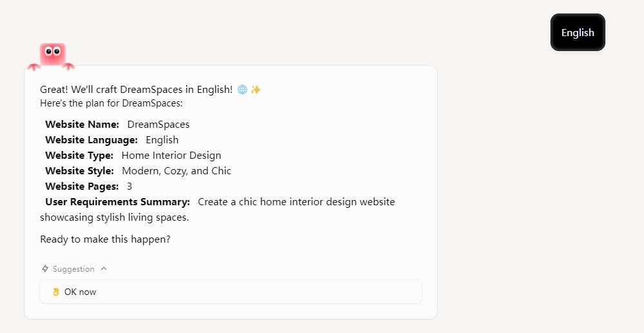Click the globe emoji in greeting
644x333 pixels.
242,90
